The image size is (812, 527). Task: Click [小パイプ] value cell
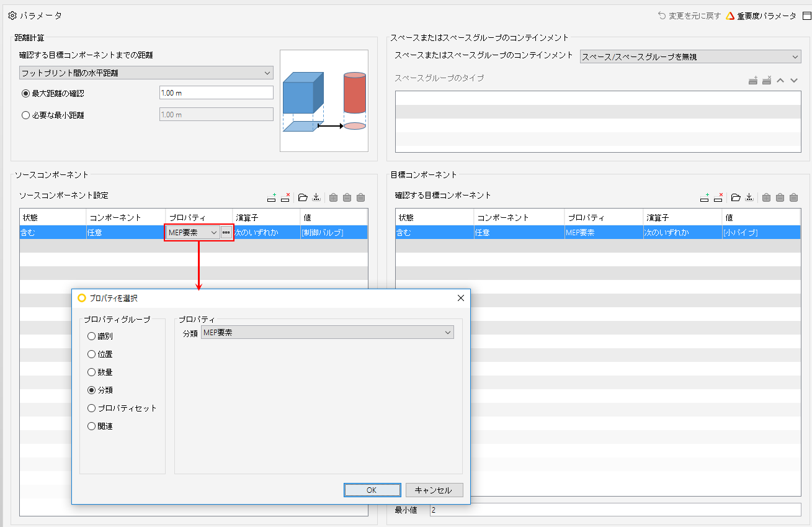click(761, 232)
